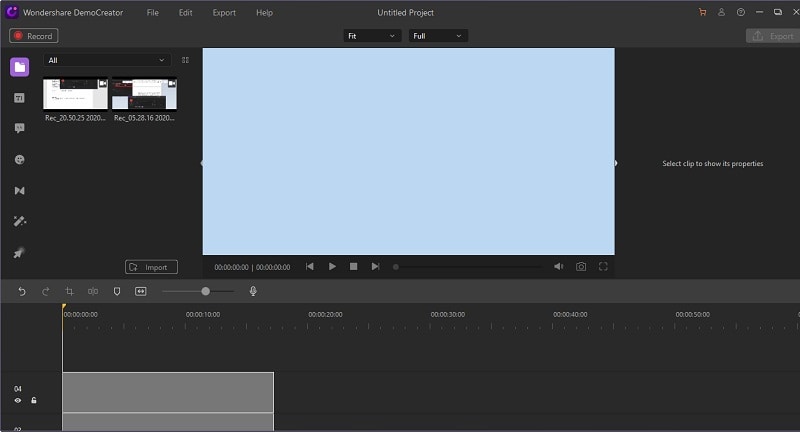Toggle visibility of track 04
The height and width of the screenshot is (433, 800).
click(18, 400)
